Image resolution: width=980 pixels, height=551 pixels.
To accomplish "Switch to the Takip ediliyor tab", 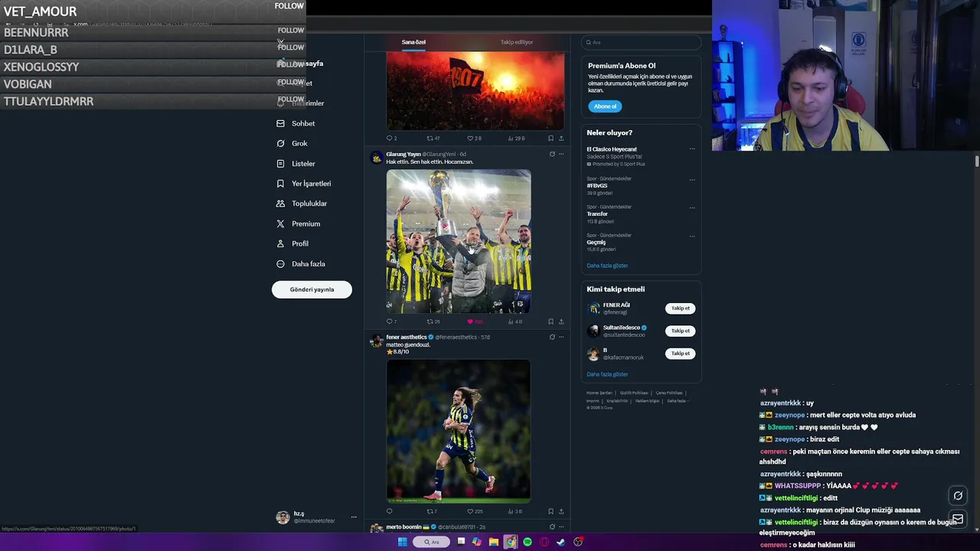I will (517, 42).
